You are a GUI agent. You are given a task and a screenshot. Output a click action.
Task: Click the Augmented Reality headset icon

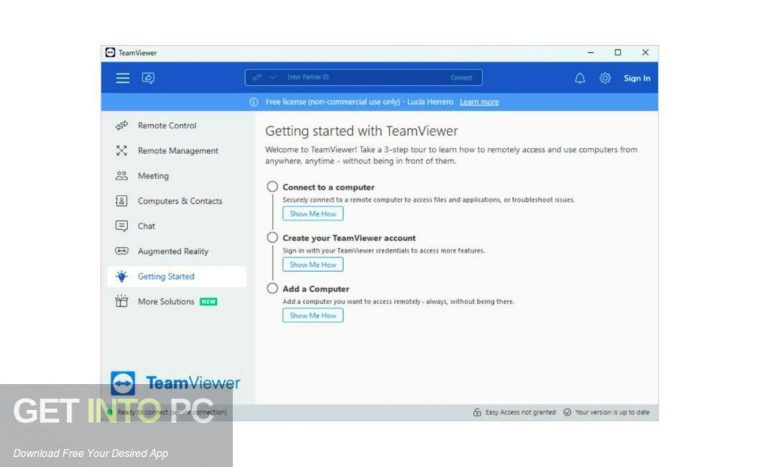point(121,251)
